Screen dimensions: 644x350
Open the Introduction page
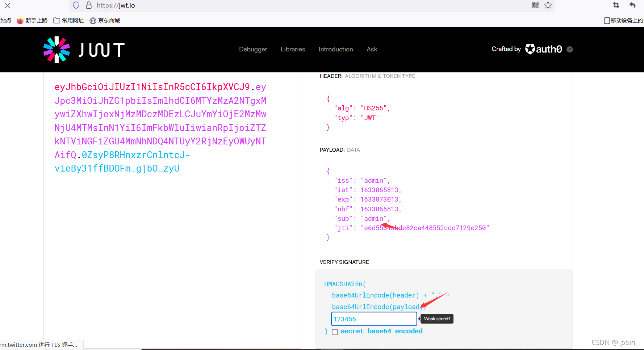(336, 49)
